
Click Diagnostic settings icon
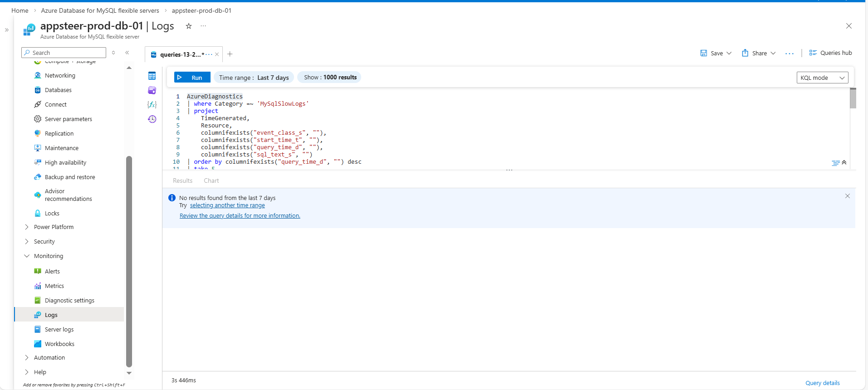(38, 300)
